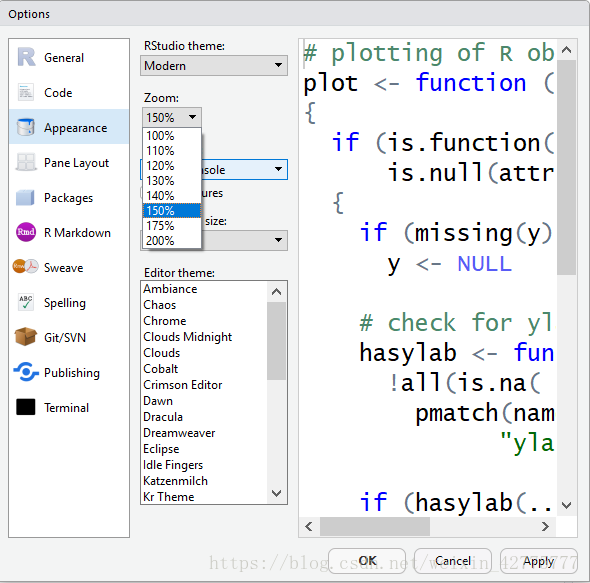Click the Terminal black square icon
The image size is (590, 583).
pyautogui.click(x=26, y=407)
